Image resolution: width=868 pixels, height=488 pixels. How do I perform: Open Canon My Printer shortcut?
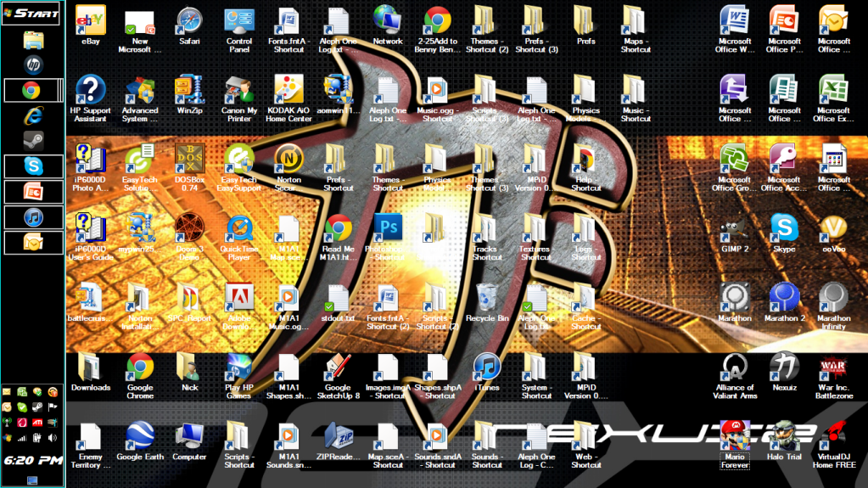[x=239, y=98]
